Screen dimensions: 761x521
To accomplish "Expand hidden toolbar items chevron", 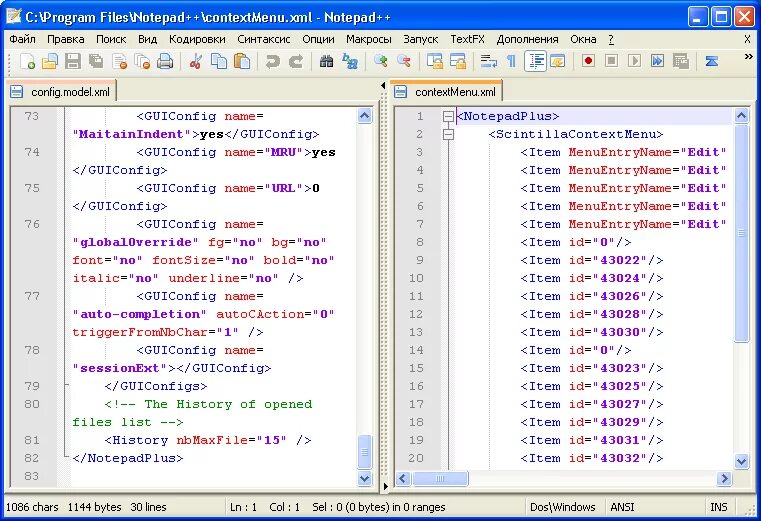I will tap(748, 57).
